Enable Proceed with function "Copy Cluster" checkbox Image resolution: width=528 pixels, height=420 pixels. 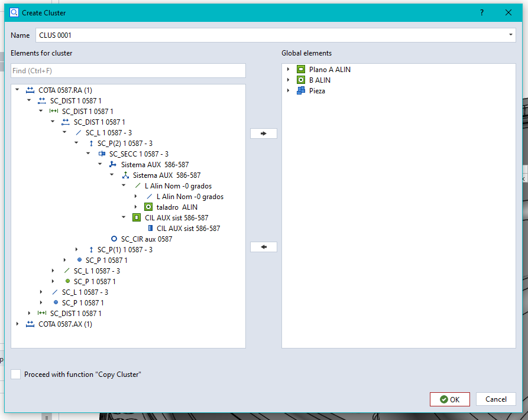[16, 375]
